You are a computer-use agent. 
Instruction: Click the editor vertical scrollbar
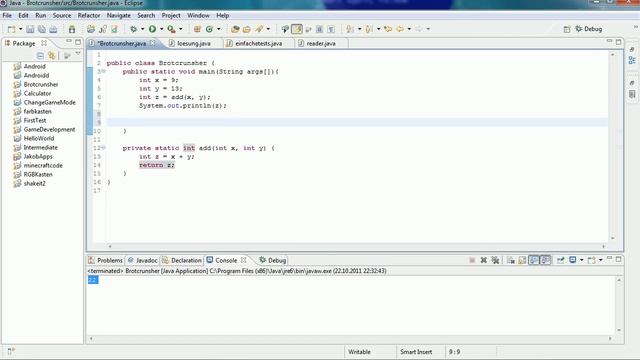[x=612, y=146]
